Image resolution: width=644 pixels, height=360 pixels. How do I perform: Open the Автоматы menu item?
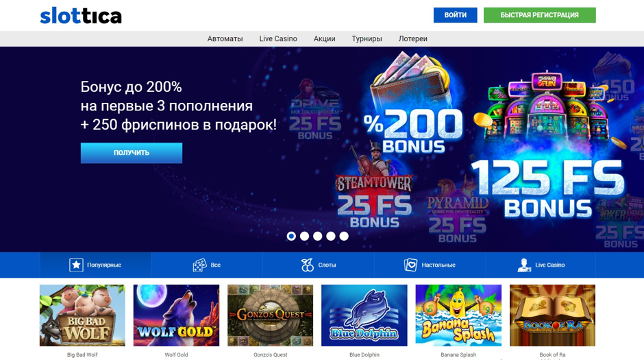point(225,38)
